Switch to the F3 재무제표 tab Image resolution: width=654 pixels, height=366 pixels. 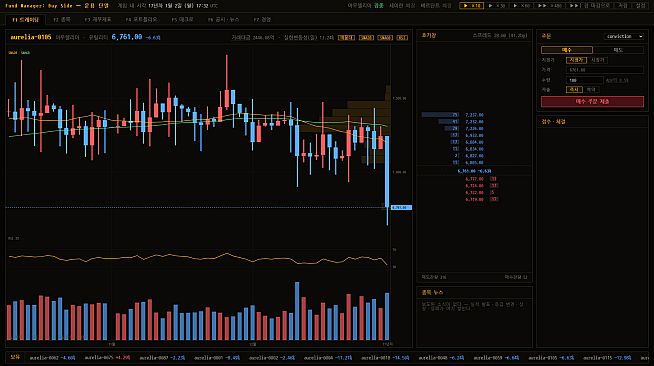pos(98,20)
